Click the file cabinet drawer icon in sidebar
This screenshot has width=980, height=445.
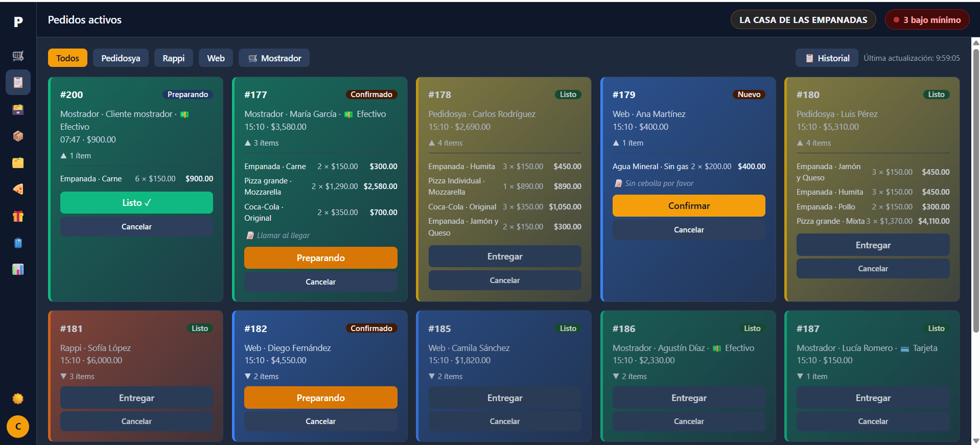point(18,109)
